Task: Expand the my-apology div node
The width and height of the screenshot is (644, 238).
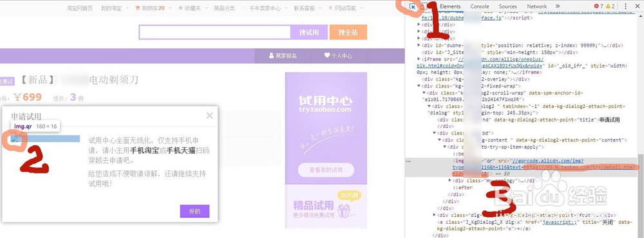Action: point(450,181)
